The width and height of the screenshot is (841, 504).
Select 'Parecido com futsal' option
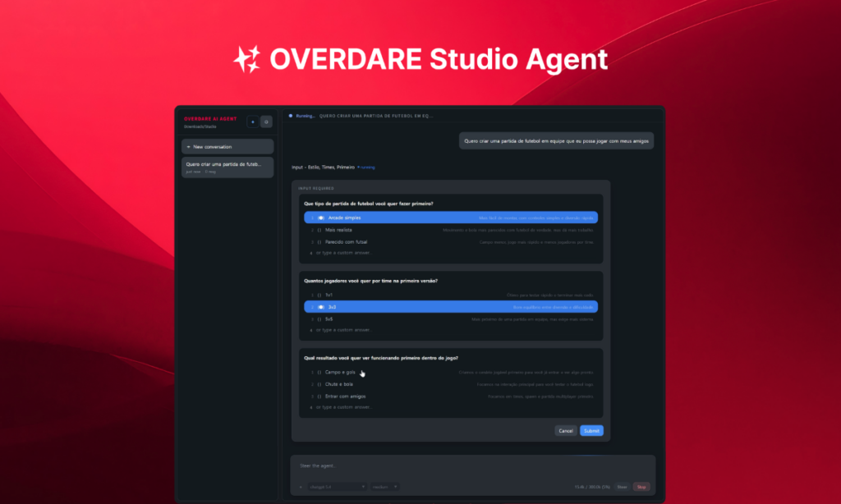pos(451,242)
